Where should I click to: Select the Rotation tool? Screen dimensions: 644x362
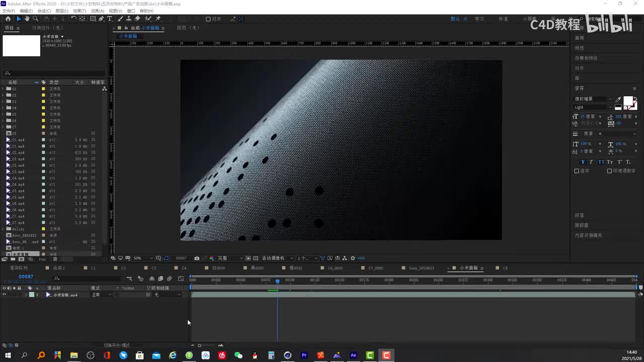tap(73, 19)
